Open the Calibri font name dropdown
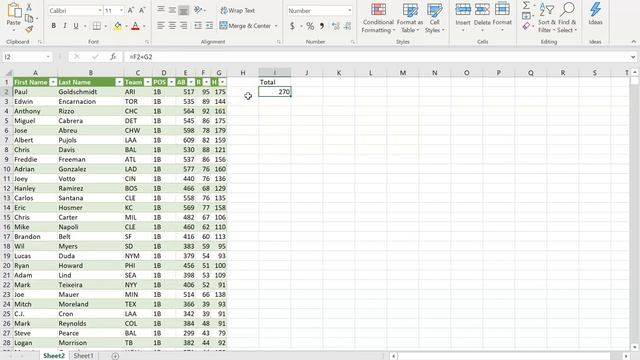Image resolution: width=640 pixels, height=360 pixels. 100,11
